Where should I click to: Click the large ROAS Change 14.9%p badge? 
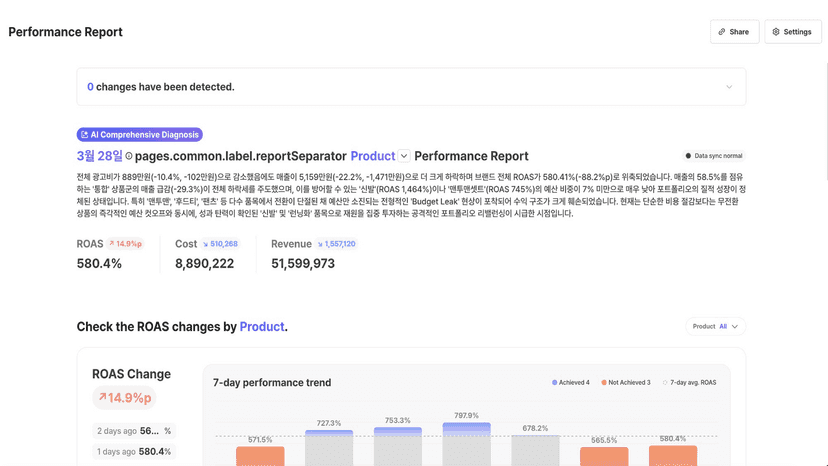[x=125, y=398]
